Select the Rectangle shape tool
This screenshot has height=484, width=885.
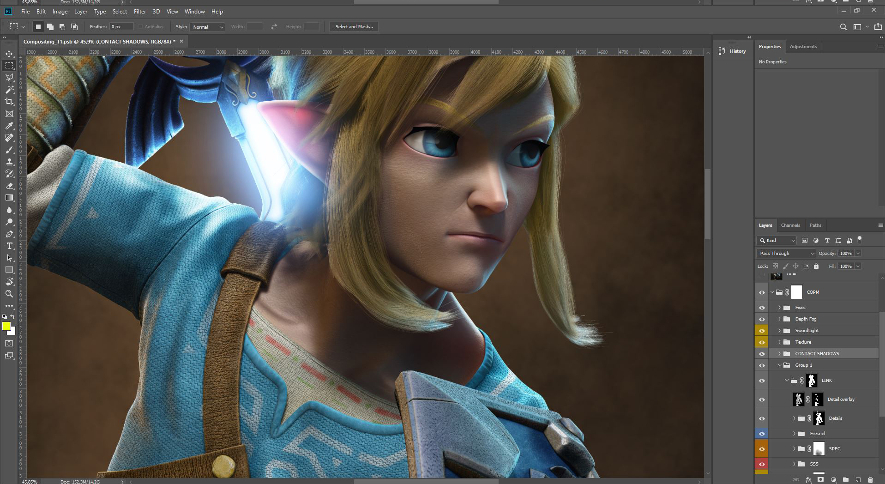coord(9,270)
